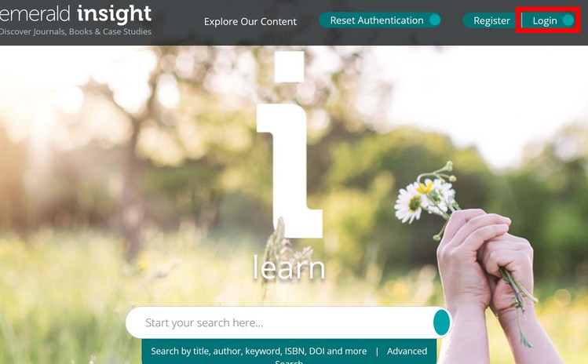The width and height of the screenshot is (588, 364).
Task: Focus the "Start your search here..." field
Action: [279, 322]
